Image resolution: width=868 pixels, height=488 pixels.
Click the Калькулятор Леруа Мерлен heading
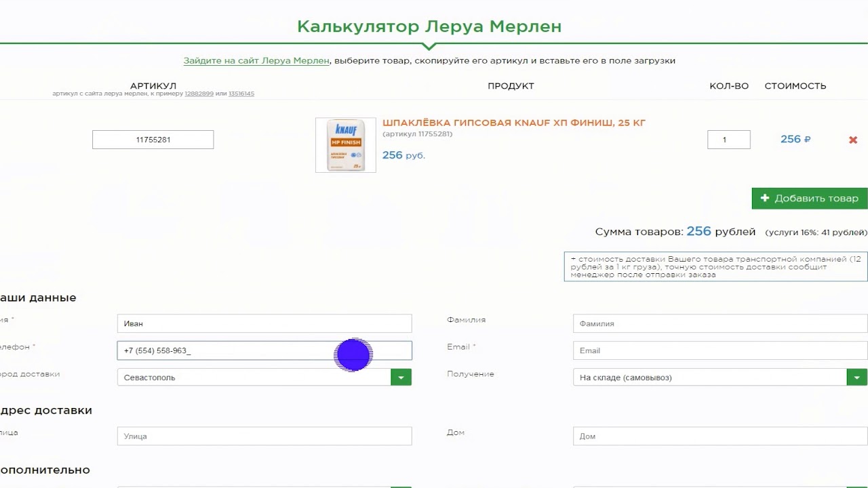[429, 26]
